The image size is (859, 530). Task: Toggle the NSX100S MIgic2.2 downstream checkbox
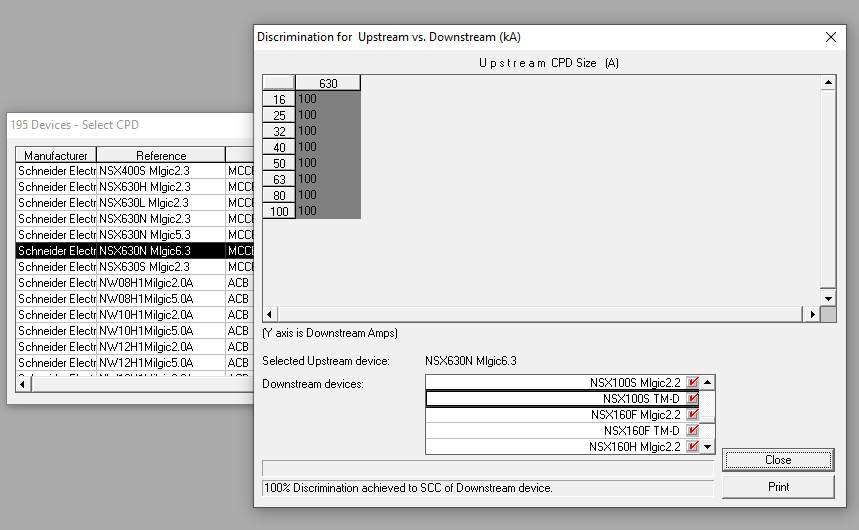[693, 383]
